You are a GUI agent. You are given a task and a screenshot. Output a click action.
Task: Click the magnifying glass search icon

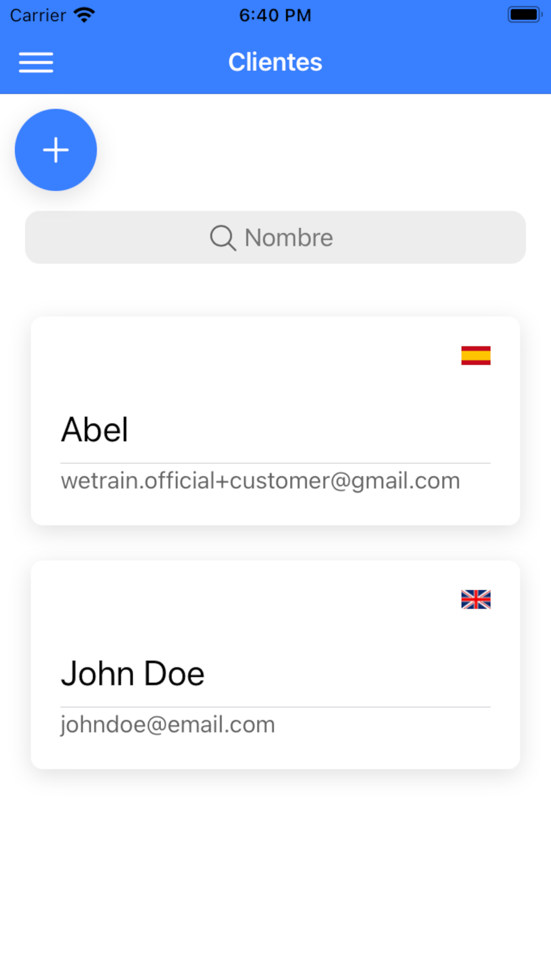tap(223, 238)
